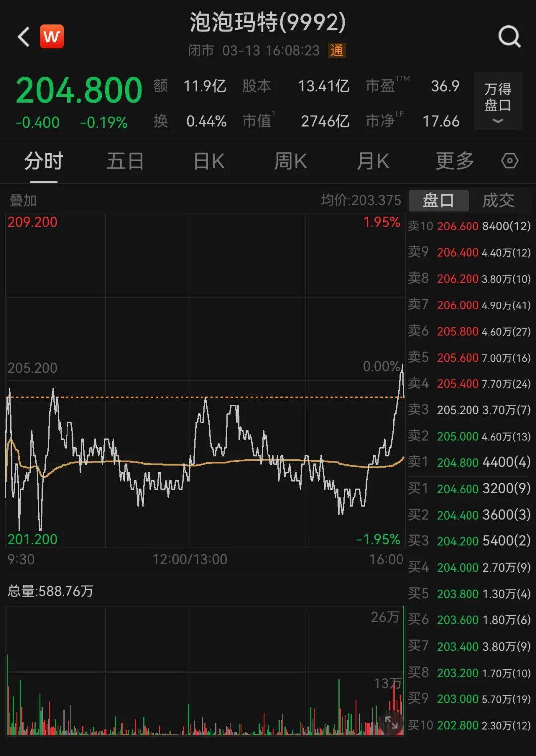Viewport: 536px width, 756px height.
Task: Open the red W Wind logo
Action: (52, 36)
